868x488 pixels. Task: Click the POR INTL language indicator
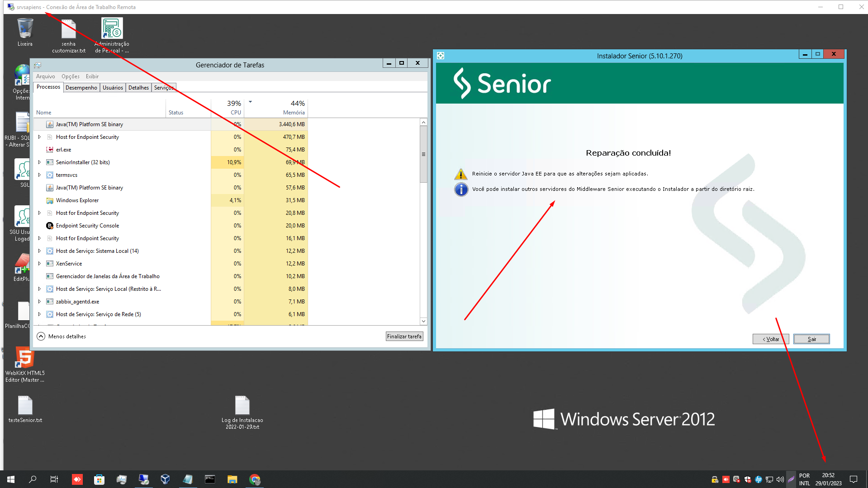coord(804,479)
